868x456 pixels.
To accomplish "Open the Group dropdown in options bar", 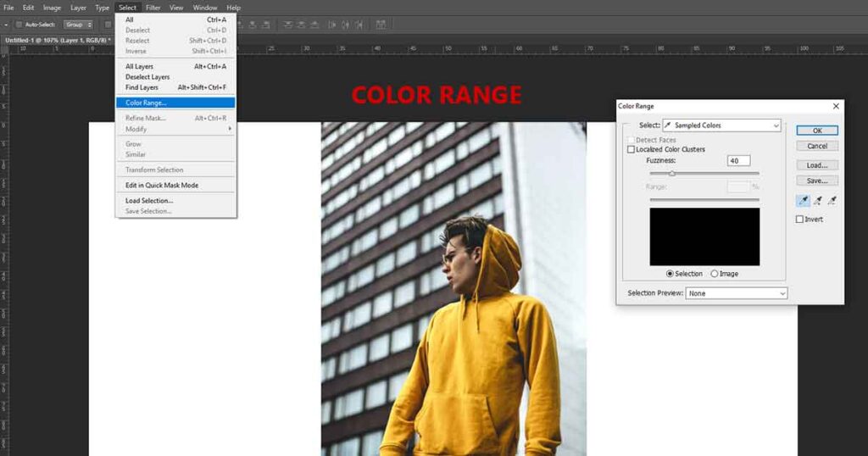I will click(x=78, y=25).
